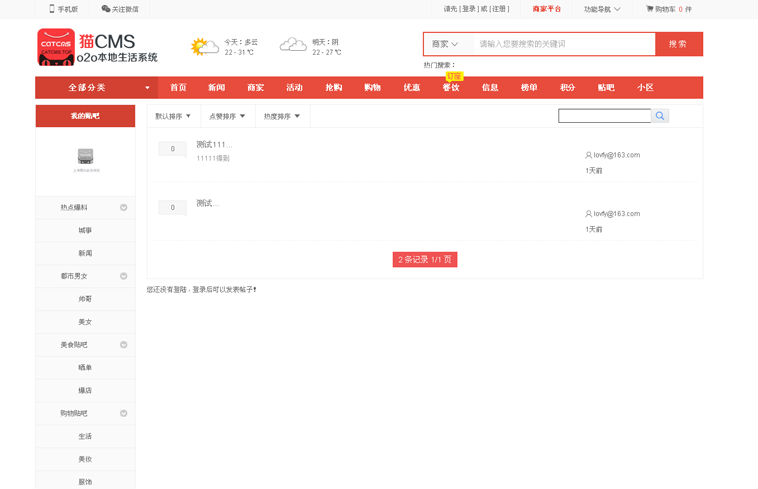The height and width of the screenshot is (489, 758).
Task: Click the 登录 link in top bar
Action: click(x=469, y=9)
